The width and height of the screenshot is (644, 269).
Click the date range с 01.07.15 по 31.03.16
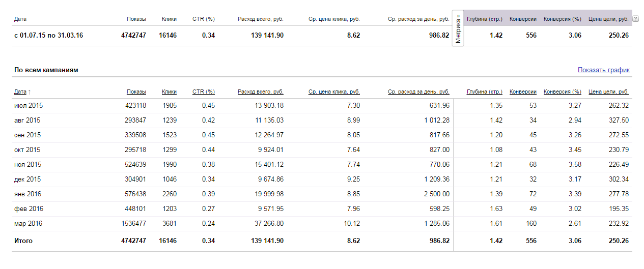[48, 36]
